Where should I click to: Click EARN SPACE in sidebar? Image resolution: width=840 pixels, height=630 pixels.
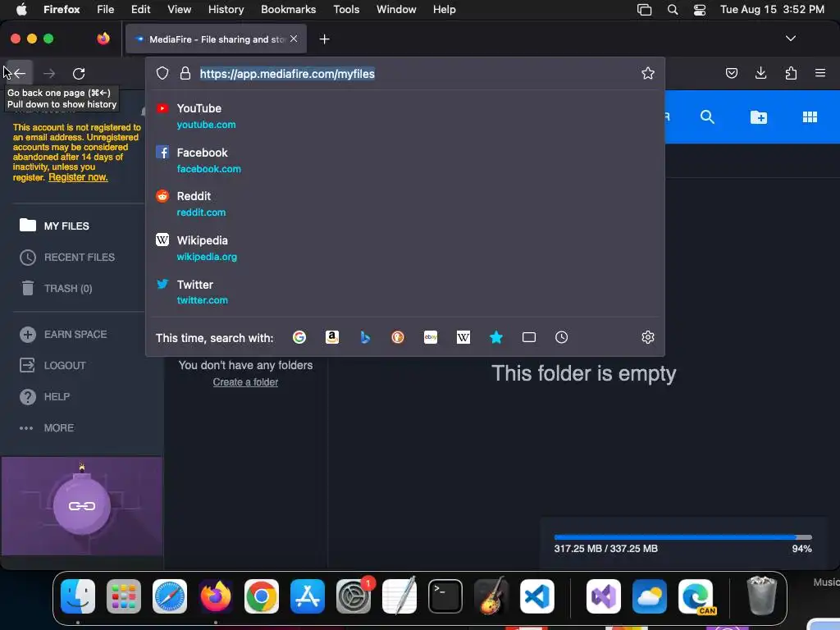75,335
